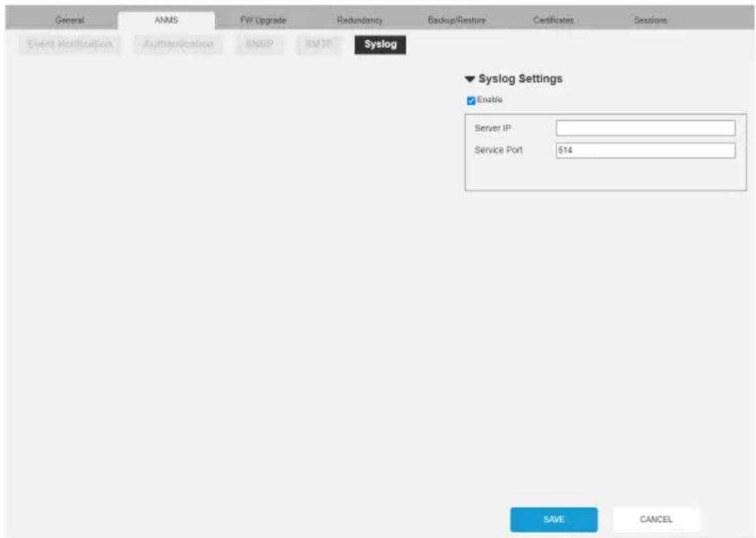756x538 pixels.
Task: Click the Service Port label
Action: click(499, 150)
